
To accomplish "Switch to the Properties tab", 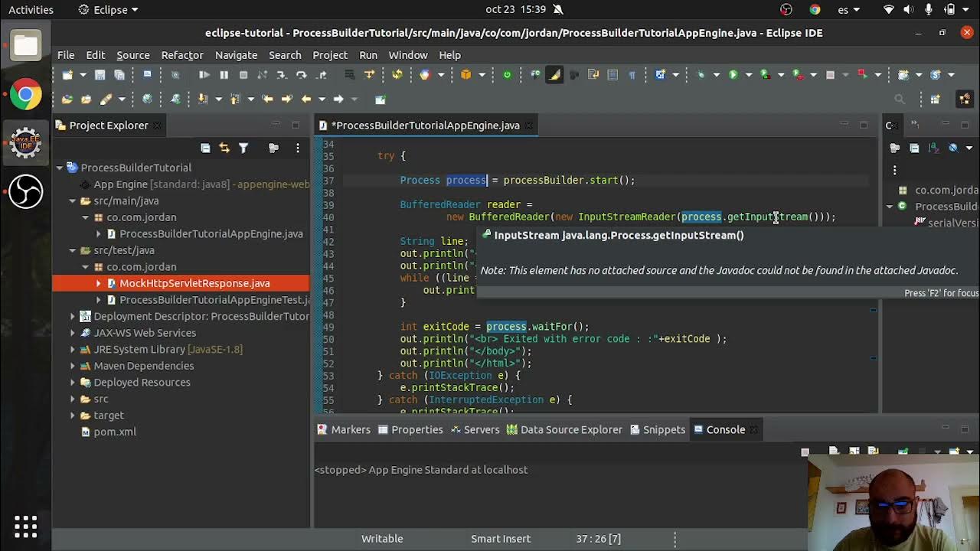I will [410, 429].
